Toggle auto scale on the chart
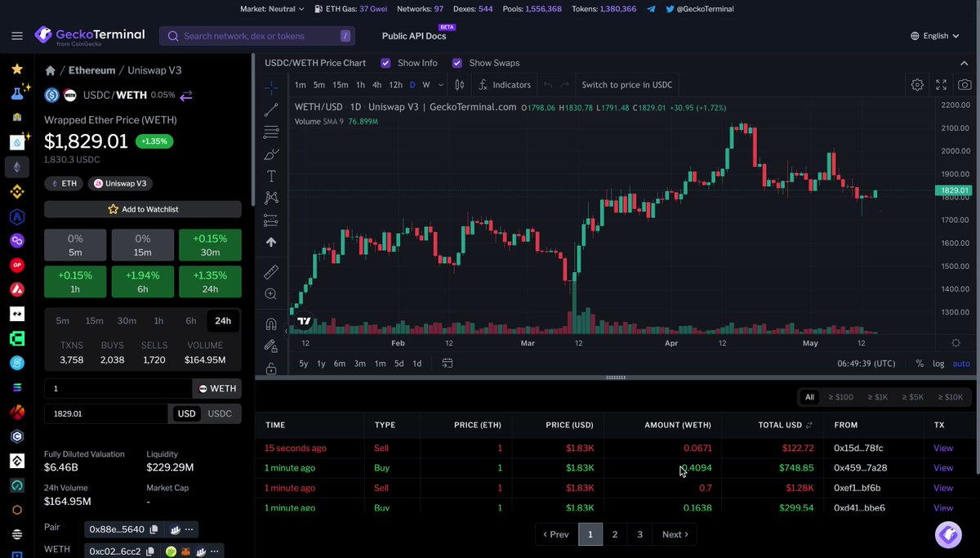The height and width of the screenshot is (558, 980). [x=961, y=364]
